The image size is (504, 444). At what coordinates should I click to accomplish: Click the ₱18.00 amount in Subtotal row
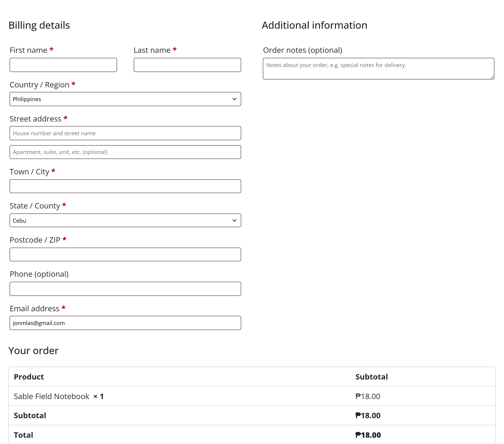[368, 415]
